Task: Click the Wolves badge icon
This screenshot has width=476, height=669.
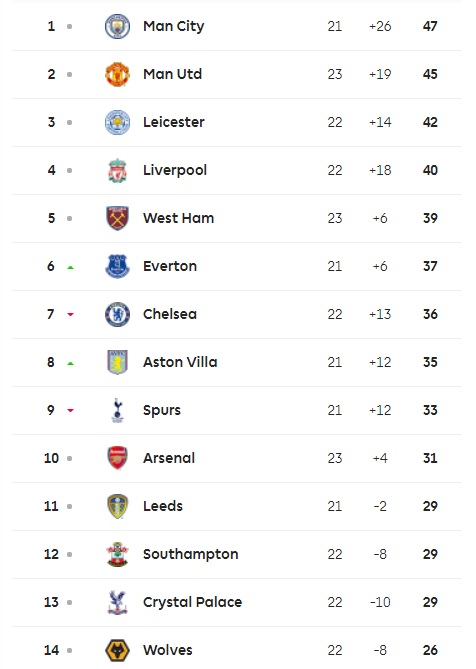Action: (x=117, y=650)
